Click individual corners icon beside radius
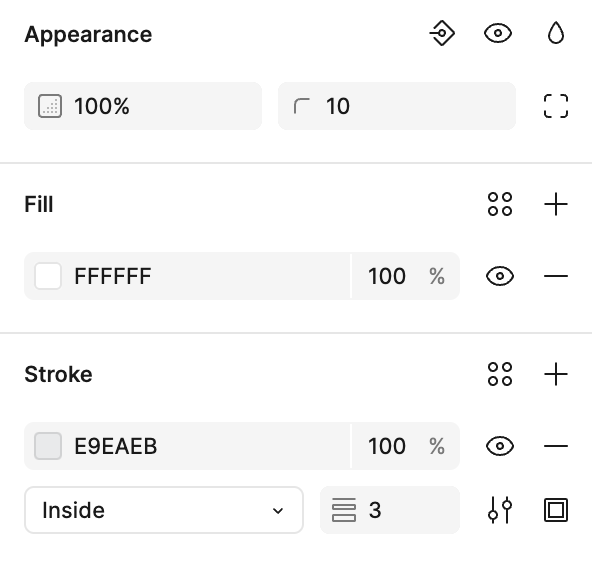The image size is (592, 562). pyautogui.click(x=556, y=106)
